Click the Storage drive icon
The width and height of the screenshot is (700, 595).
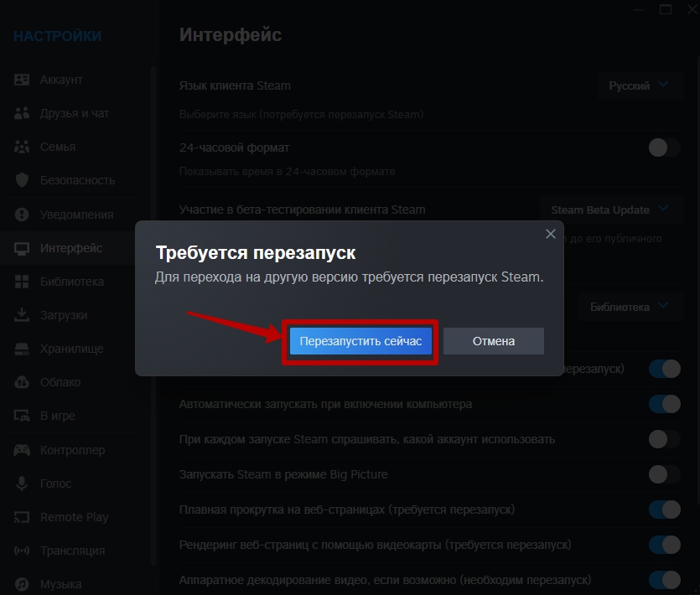(22, 349)
